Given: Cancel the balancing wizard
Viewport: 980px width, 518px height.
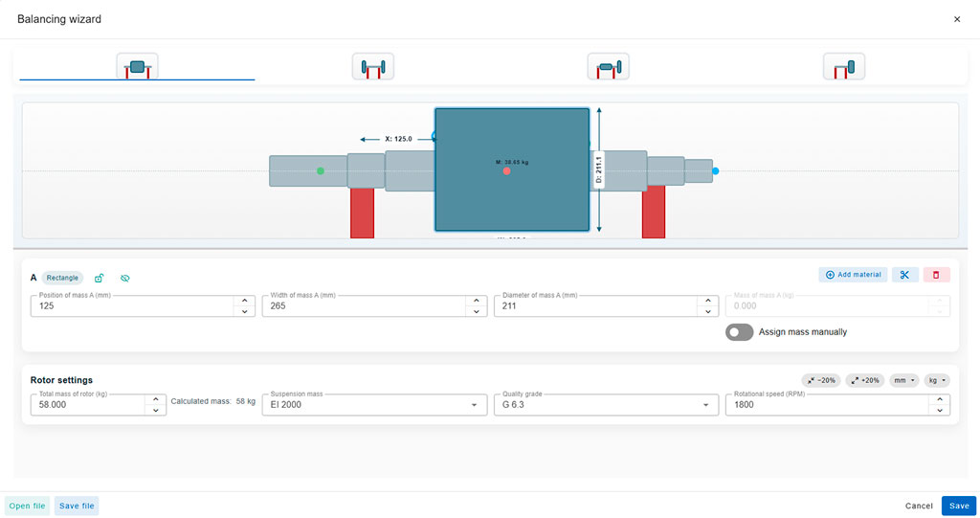Looking at the screenshot, I should (919, 506).
